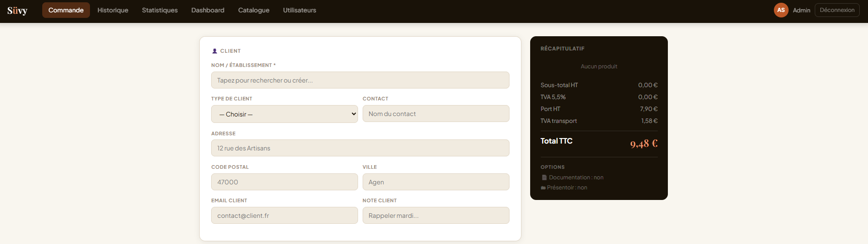868x244 pixels.
Task: Click the Récapitulatif heading
Action: (562, 49)
